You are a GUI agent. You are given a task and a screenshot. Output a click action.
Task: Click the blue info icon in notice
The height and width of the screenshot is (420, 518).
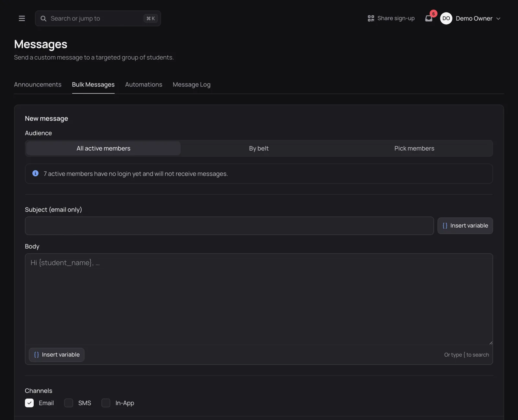(36, 174)
